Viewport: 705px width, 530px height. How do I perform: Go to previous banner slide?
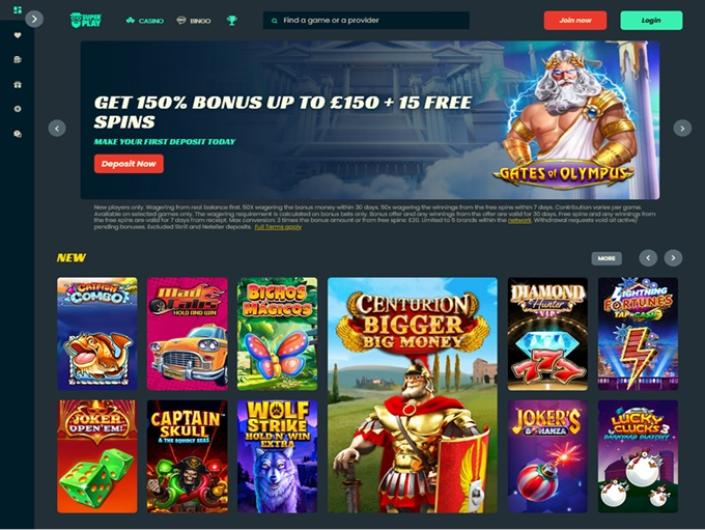coord(57,128)
